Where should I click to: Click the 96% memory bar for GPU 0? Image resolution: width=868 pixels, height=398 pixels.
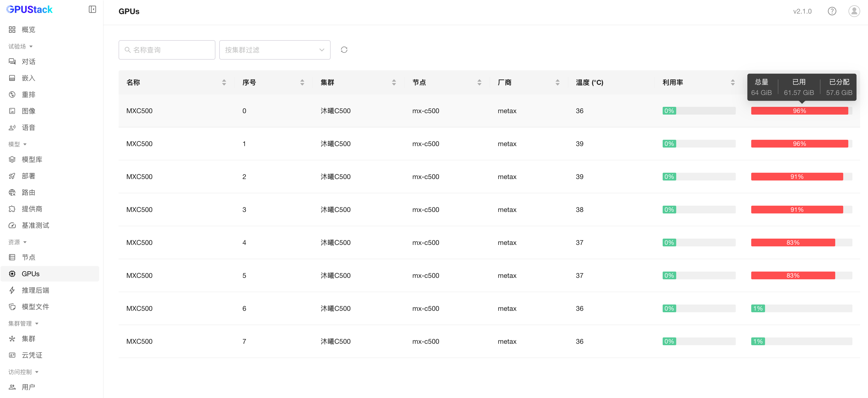pos(799,111)
